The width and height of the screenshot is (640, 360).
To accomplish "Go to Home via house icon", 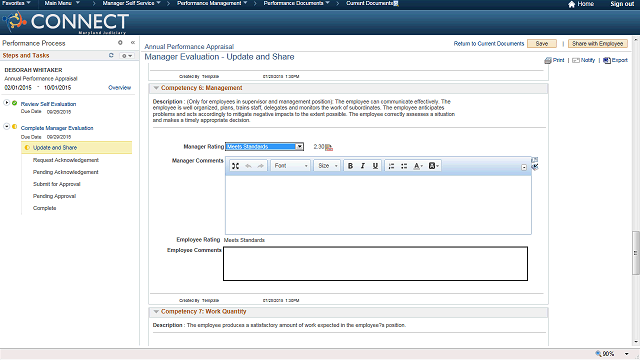I will pos(571,4).
